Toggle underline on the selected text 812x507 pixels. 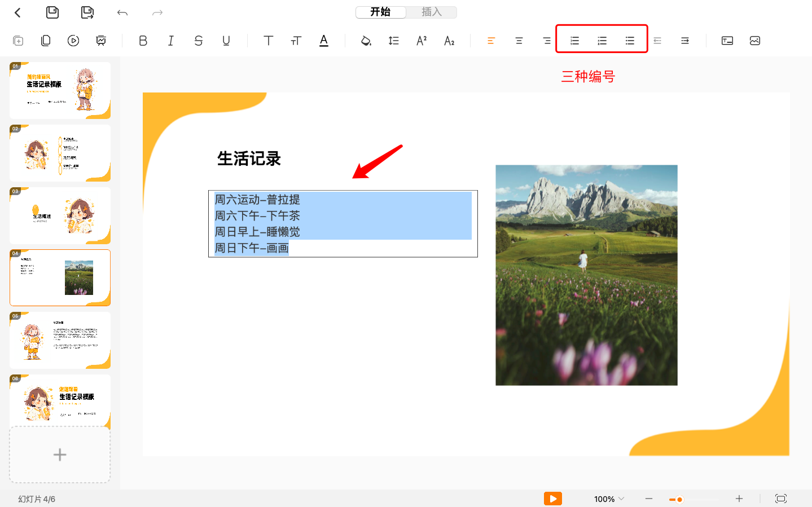(x=226, y=40)
